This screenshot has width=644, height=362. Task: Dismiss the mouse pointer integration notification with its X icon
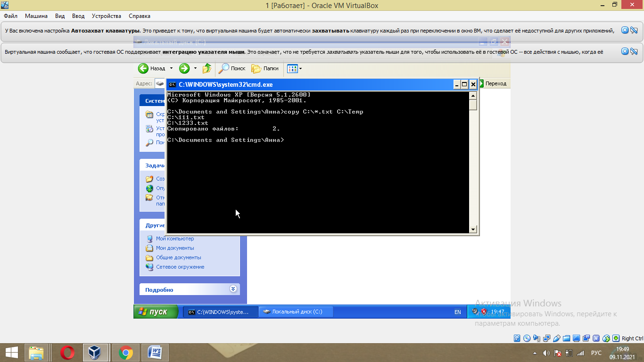pyautogui.click(x=625, y=51)
